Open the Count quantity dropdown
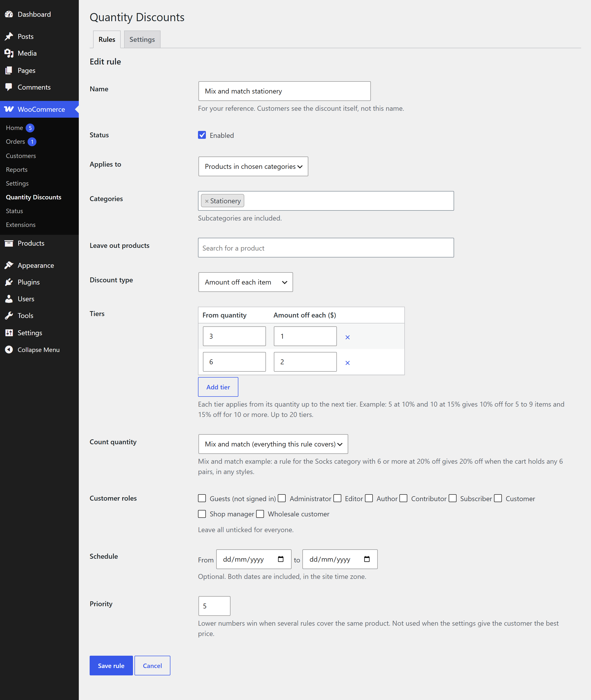 tap(273, 444)
